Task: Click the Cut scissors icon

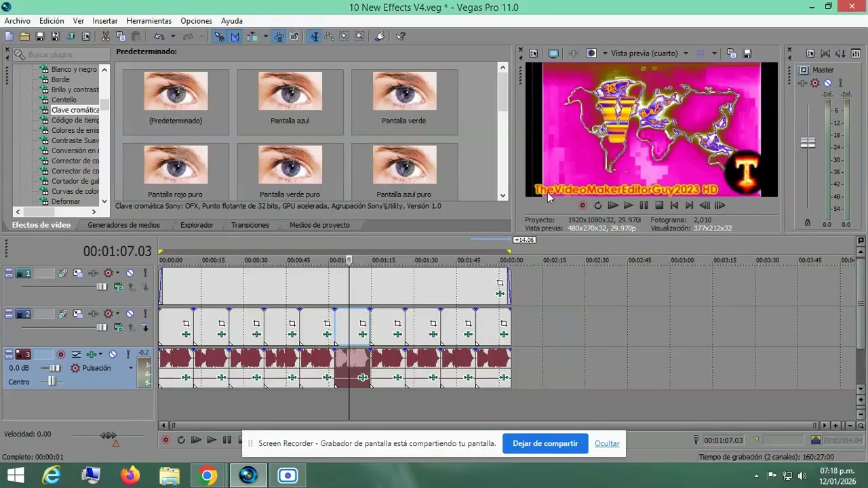Action: 106,37
